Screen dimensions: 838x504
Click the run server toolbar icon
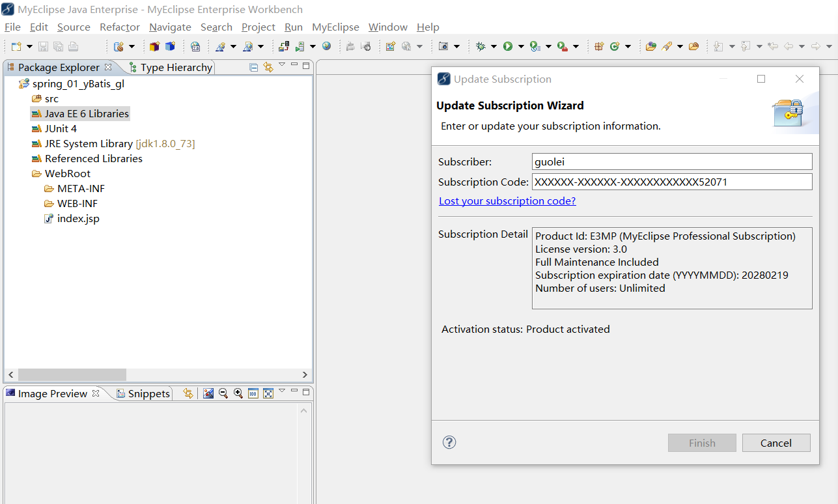click(300, 46)
